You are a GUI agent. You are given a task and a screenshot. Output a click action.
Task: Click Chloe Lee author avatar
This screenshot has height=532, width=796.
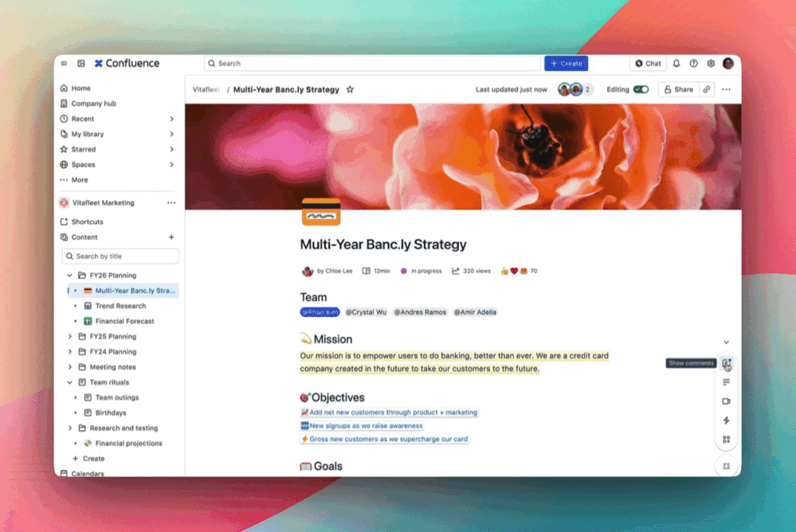(x=308, y=271)
